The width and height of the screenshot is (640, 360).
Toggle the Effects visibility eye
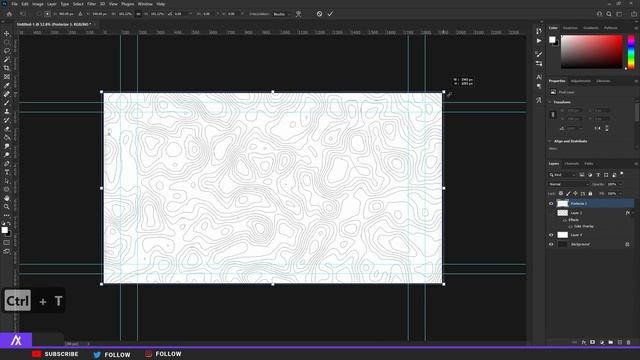coord(564,220)
